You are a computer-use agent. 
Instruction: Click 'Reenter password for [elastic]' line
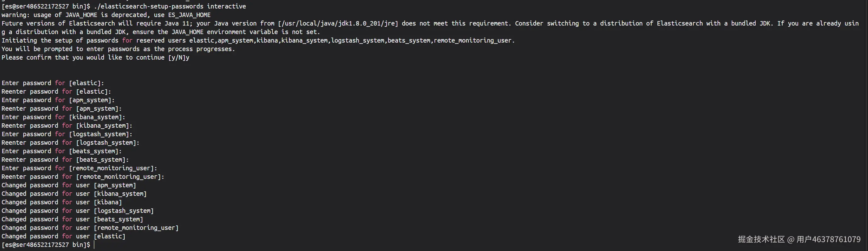point(56,91)
